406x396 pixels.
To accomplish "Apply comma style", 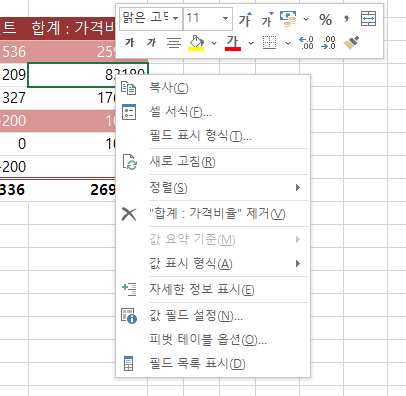I will (346, 19).
